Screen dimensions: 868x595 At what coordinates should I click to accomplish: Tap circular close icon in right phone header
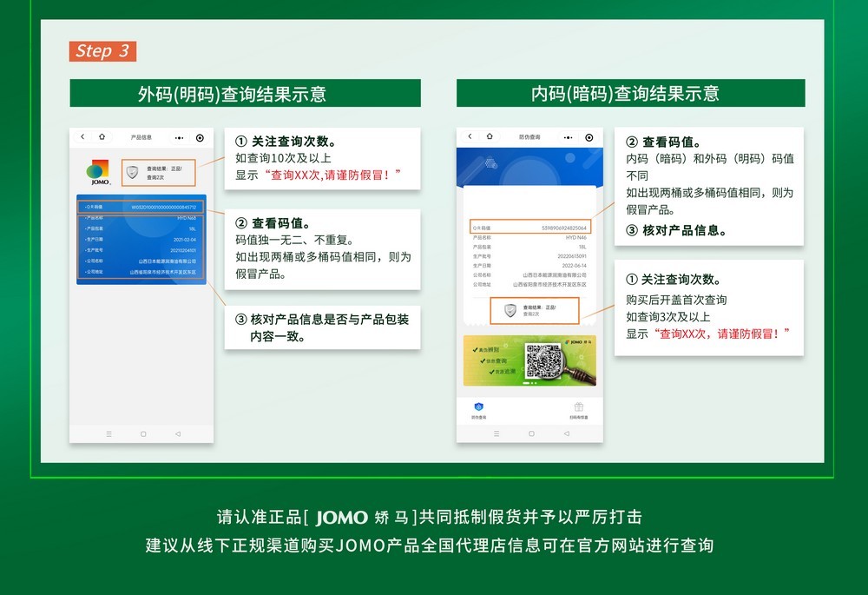tap(589, 137)
